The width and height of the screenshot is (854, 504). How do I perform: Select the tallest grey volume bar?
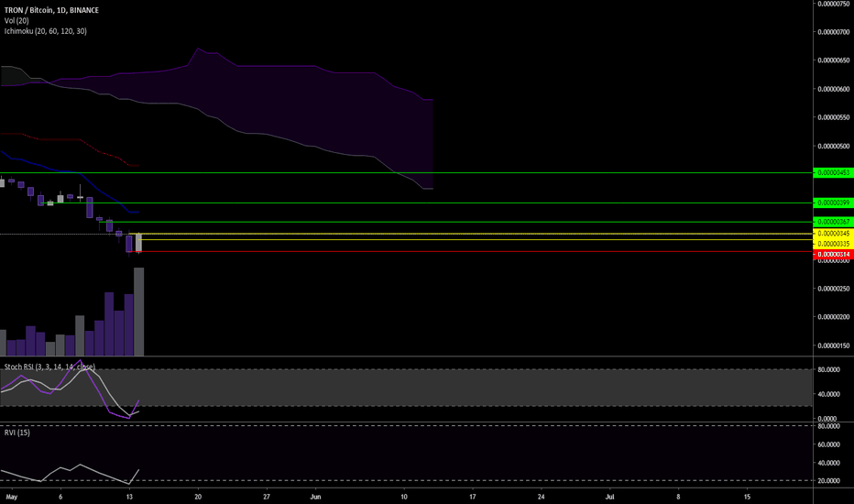click(x=139, y=312)
